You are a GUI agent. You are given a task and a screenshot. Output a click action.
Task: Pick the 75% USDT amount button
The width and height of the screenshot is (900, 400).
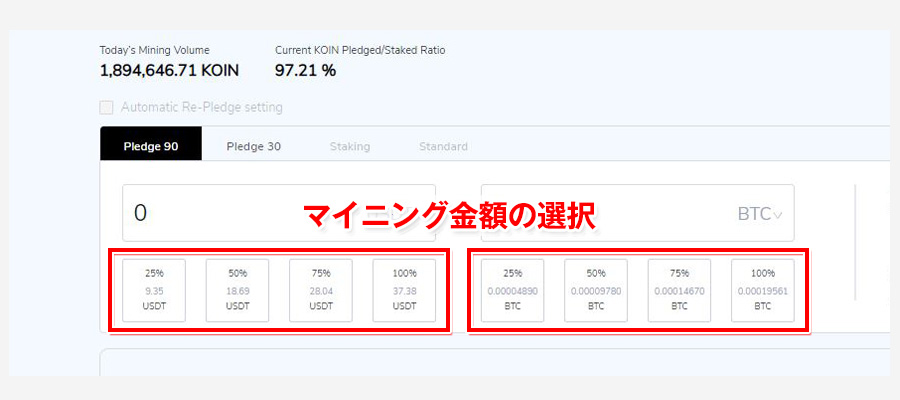click(322, 291)
